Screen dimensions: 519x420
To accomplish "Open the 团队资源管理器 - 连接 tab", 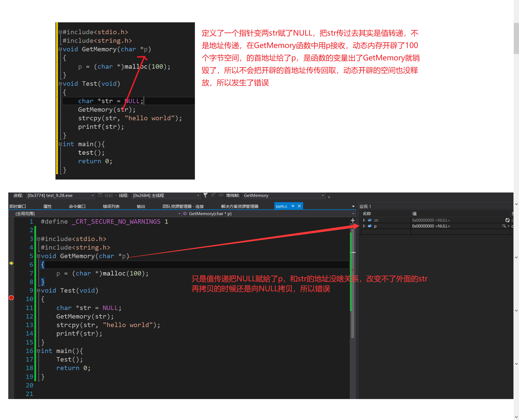I will coord(183,206).
